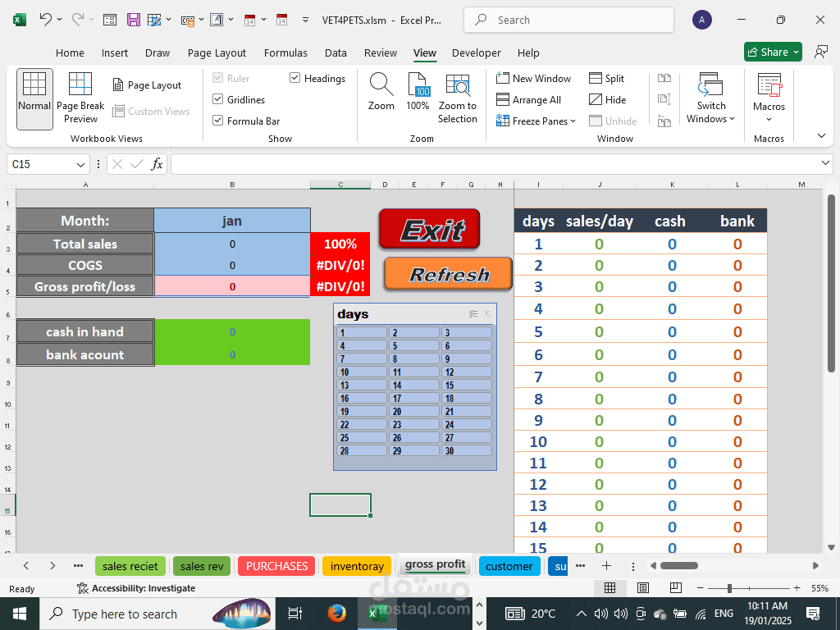Viewport: 840px width, 630px height.
Task: Click the Normal view status bar icon
Action: pos(609,588)
